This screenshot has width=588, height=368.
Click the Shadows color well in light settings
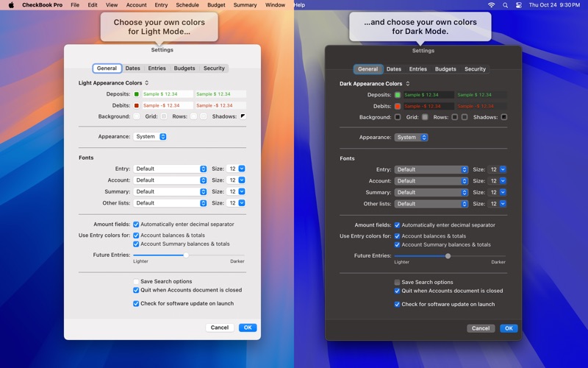(243, 116)
